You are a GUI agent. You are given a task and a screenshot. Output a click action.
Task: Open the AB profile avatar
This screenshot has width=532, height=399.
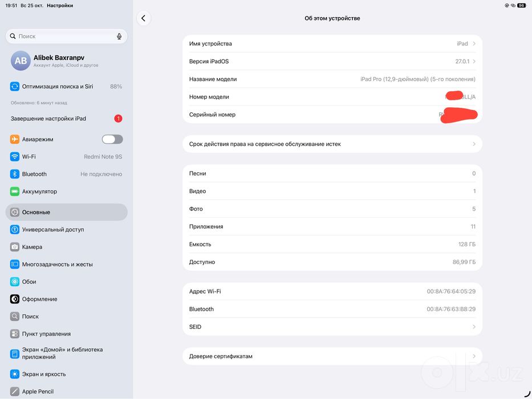[x=21, y=61]
